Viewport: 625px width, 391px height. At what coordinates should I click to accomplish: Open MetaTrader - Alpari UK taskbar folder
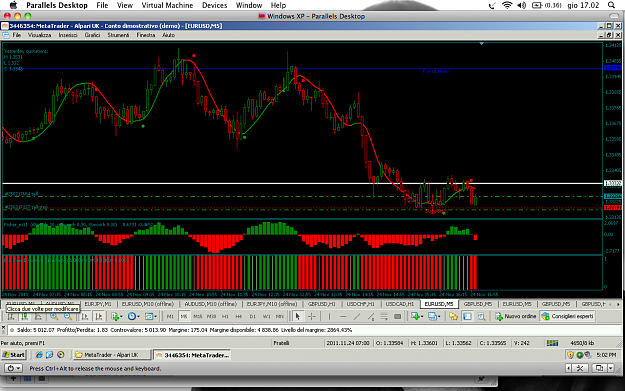tap(111, 355)
